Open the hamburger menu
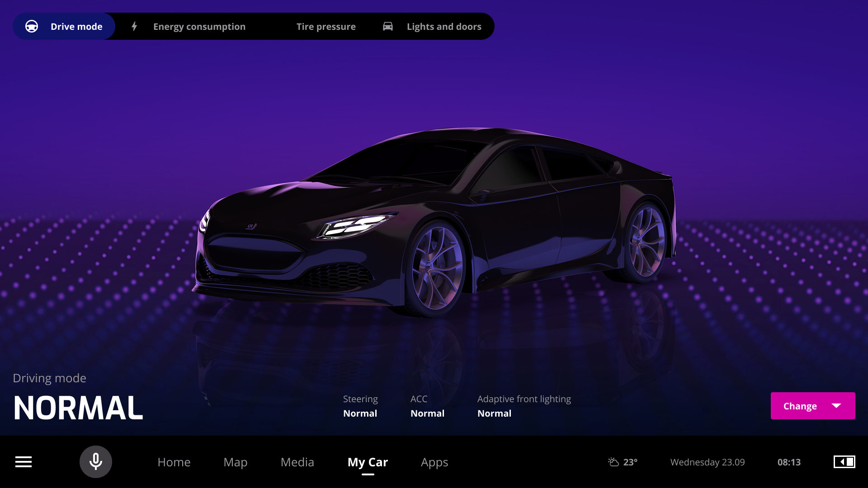Image resolution: width=868 pixels, height=488 pixels. (x=24, y=462)
